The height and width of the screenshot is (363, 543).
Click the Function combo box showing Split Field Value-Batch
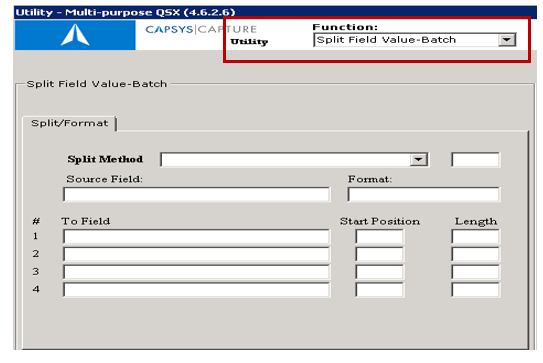point(415,40)
